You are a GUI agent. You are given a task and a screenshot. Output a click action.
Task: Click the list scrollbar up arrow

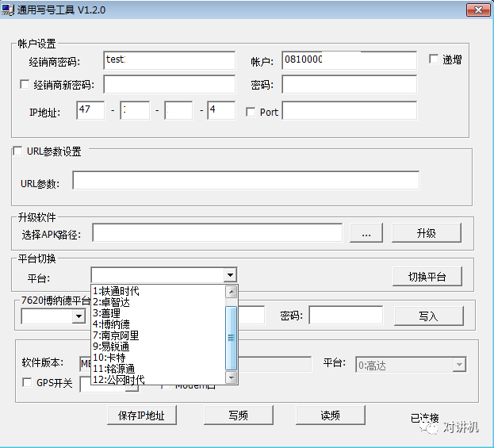tap(232, 292)
